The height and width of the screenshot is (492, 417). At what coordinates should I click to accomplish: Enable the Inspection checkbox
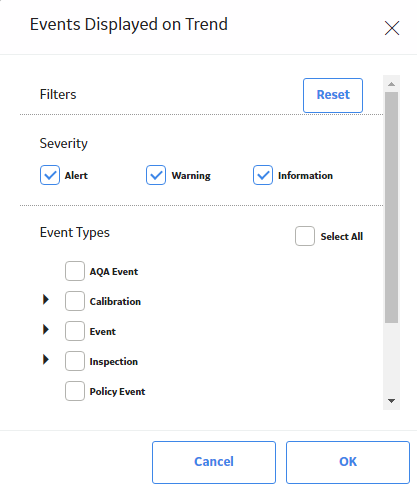[75, 361]
